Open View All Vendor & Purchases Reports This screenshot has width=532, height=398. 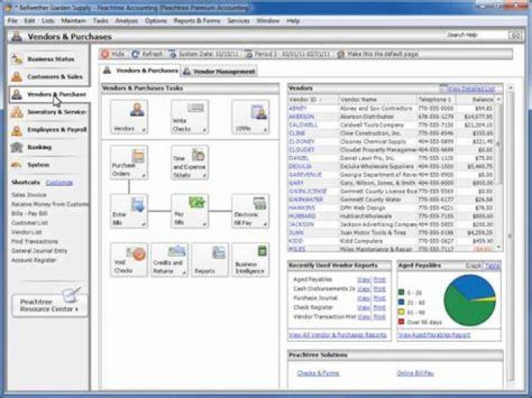338,335
